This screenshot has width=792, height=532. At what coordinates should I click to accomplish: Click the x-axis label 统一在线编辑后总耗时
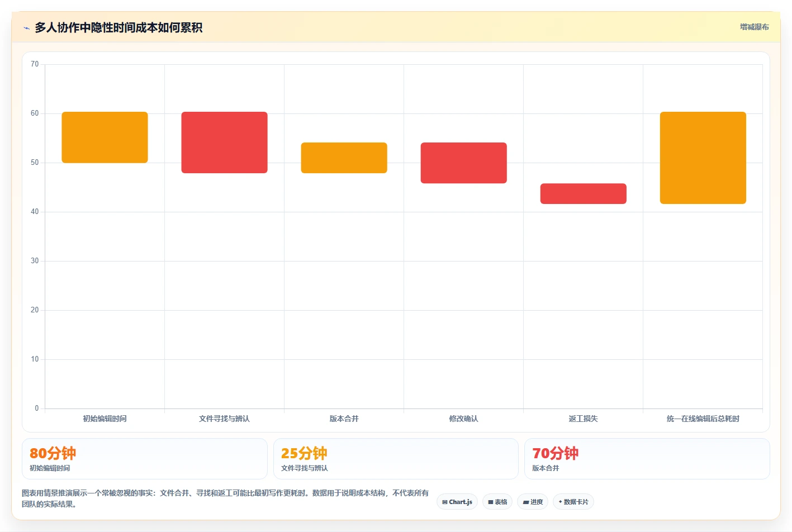tap(703, 419)
